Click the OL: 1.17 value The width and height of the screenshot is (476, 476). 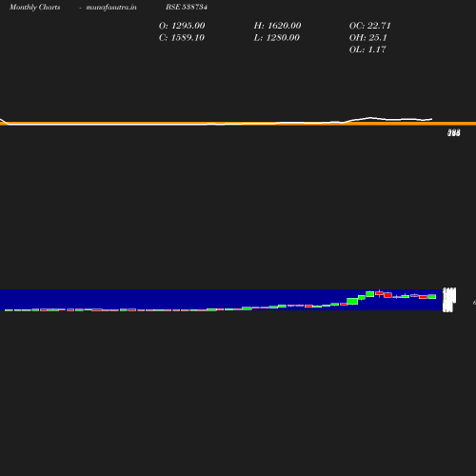pyautogui.click(x=367, y=50)
